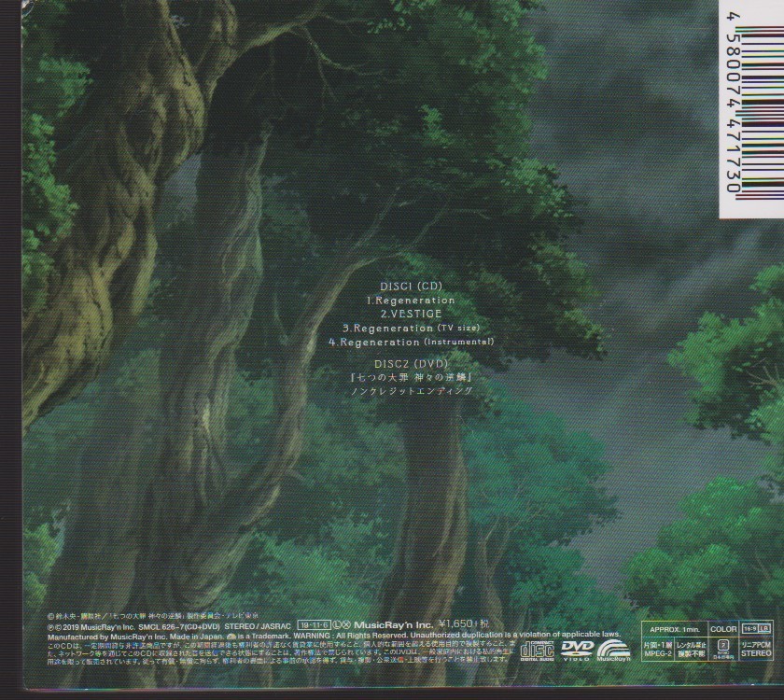
Task: Click track "2.VESTIGE"
Action: pyautogui.click(x=411, y=314)
